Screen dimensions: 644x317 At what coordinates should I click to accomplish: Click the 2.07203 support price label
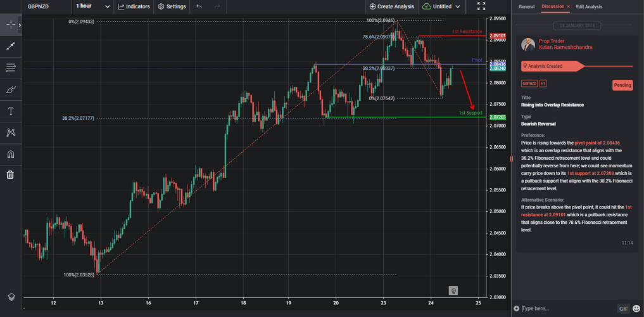[x=497, y=117]
